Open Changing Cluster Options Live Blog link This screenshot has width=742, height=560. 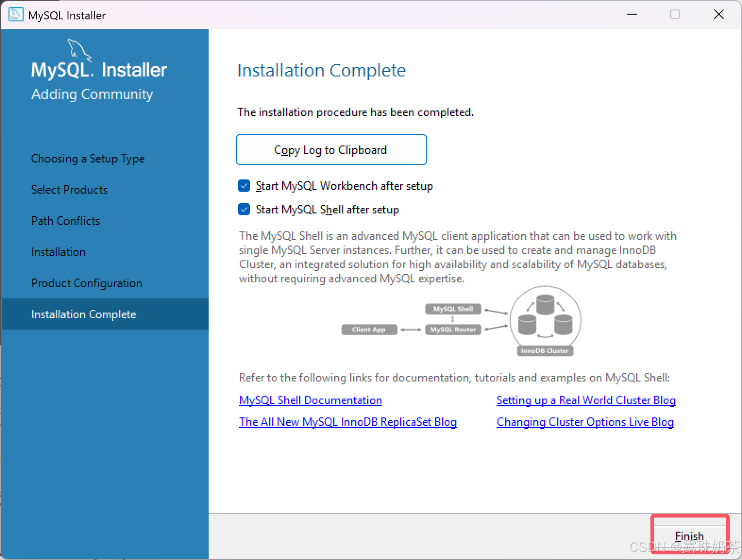585,422
